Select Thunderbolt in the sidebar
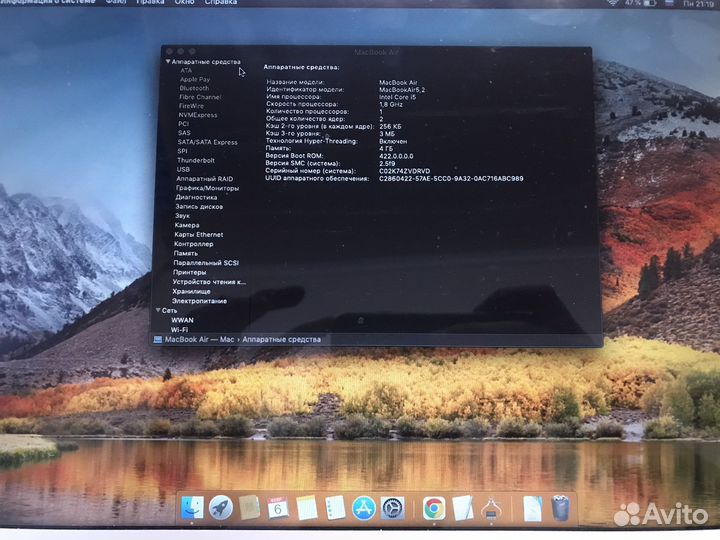The image size is (720, 540). point(196,160)
